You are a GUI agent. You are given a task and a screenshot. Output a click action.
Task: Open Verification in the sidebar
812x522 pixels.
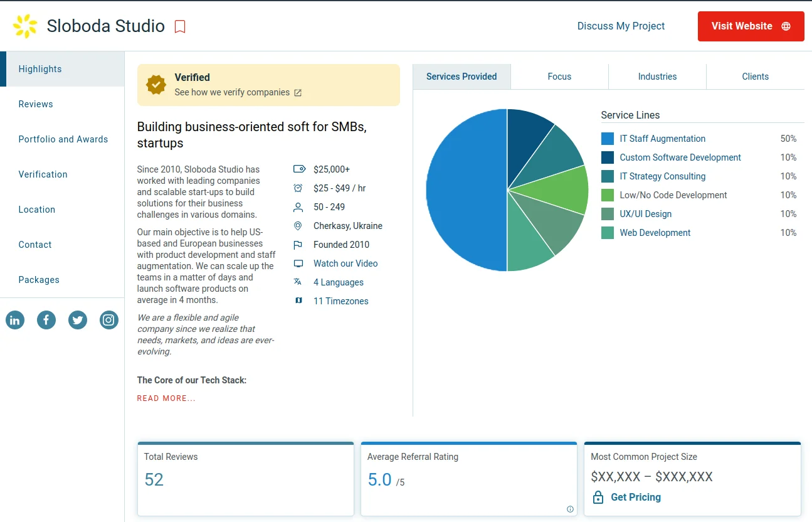[62, 174]
